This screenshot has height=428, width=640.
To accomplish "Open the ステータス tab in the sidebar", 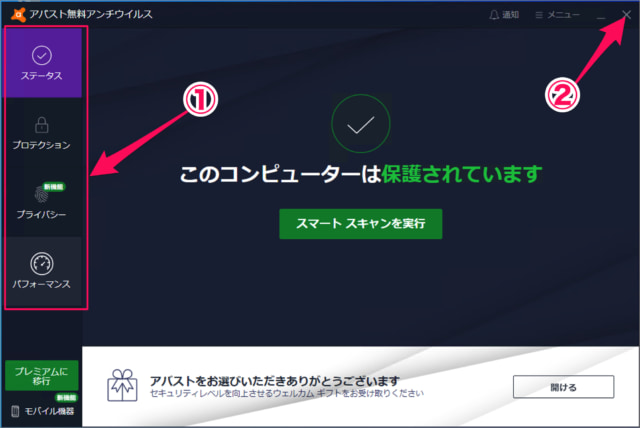I will (x=42, y=63).
